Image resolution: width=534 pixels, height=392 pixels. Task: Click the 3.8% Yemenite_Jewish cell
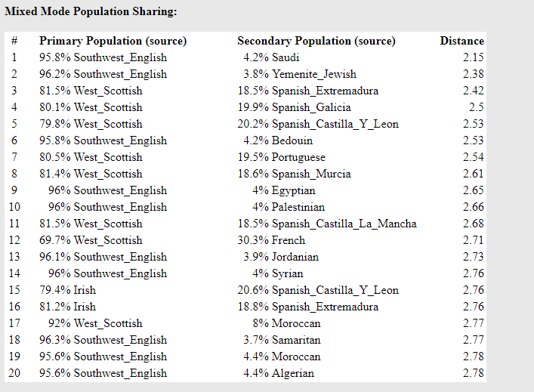pyautogui.click(x=300, y=74)
